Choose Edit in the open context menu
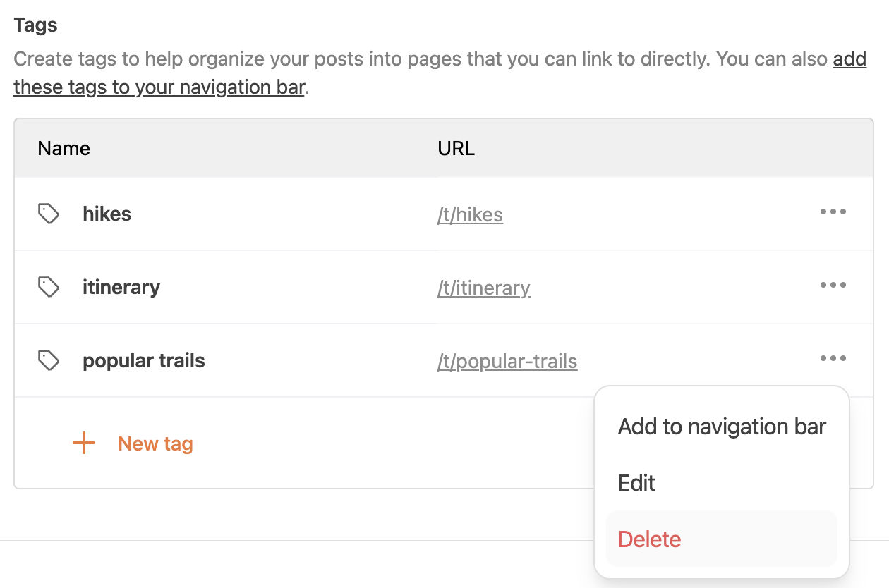Viewport: 889px width, 588px height. pos(636,482)
